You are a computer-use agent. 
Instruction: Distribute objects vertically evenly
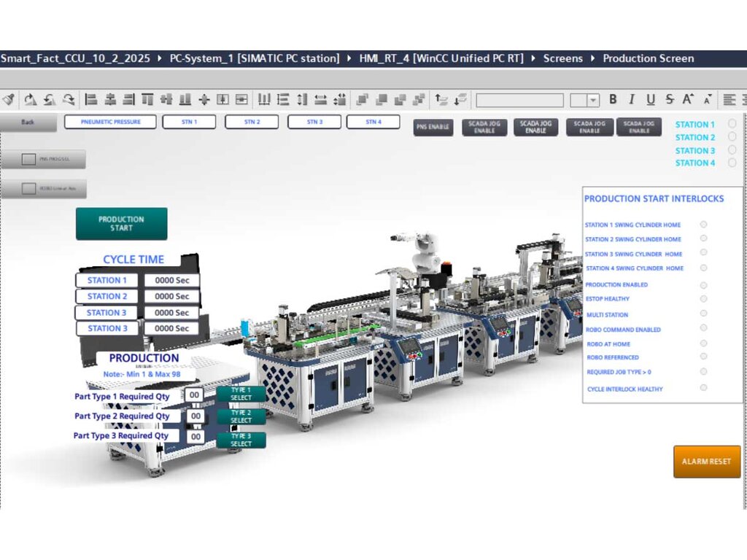[283, 99]
